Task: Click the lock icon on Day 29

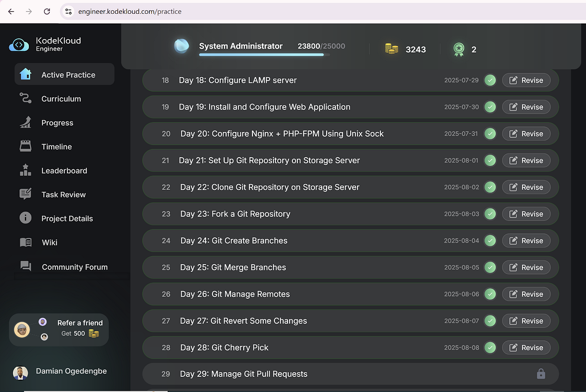Action: pos(541,373)
